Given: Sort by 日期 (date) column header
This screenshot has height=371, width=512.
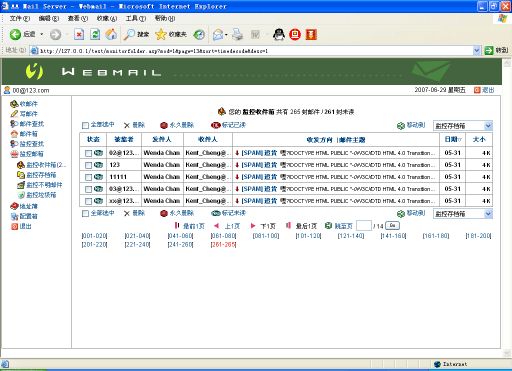Looking at the screenshot, I should tap(453, 139).
